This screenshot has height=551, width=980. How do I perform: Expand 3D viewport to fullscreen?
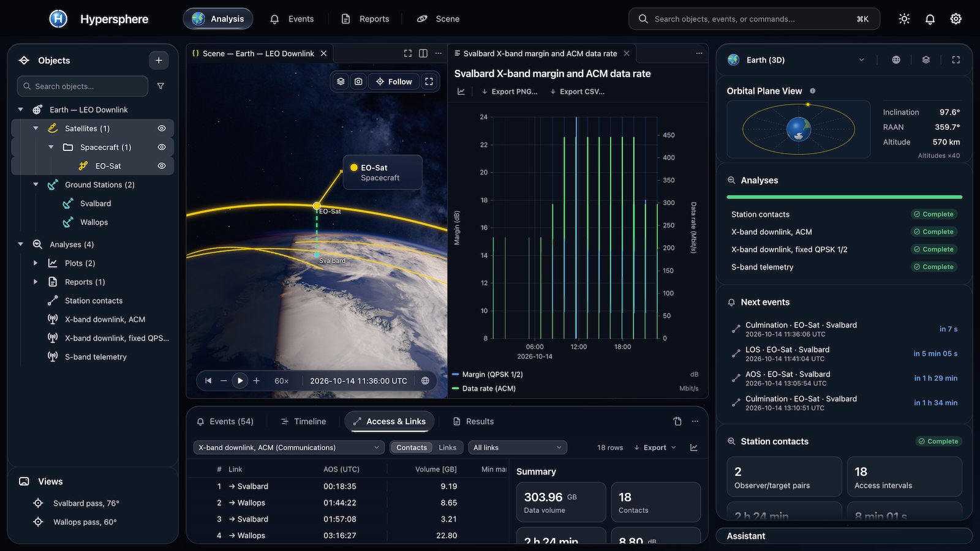429,81
